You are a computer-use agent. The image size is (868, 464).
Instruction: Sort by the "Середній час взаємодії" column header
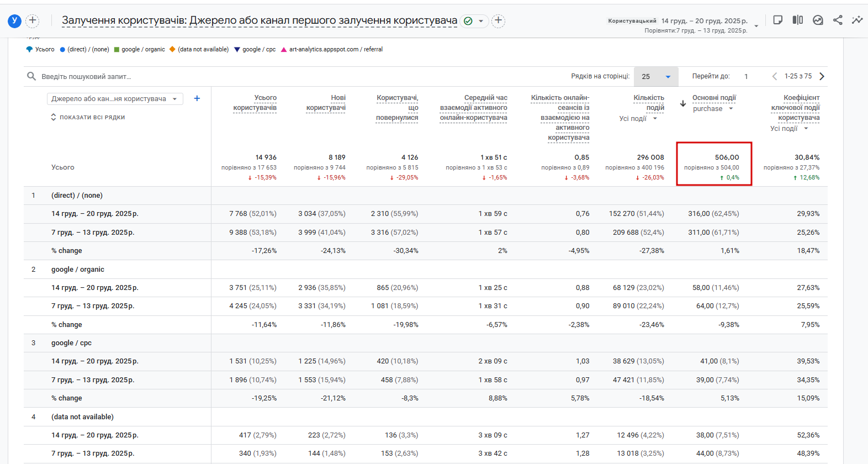pos(474,108)
